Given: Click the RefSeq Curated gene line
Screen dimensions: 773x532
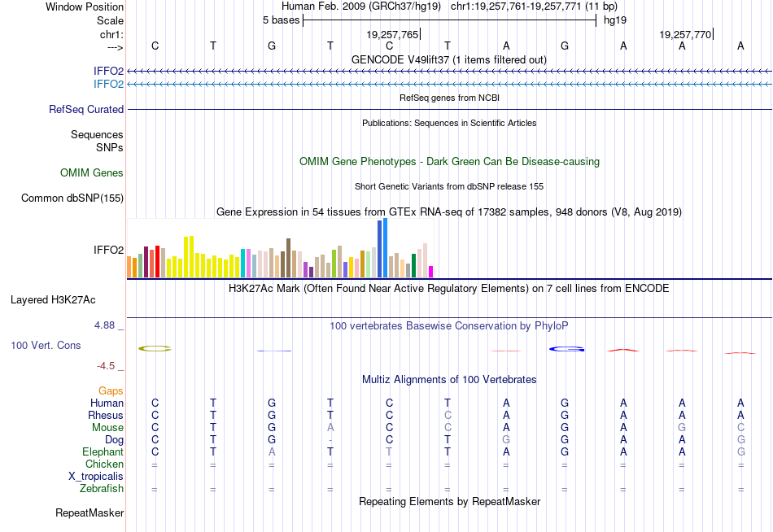Looking at the screenshot, I should tap(449, 110).
